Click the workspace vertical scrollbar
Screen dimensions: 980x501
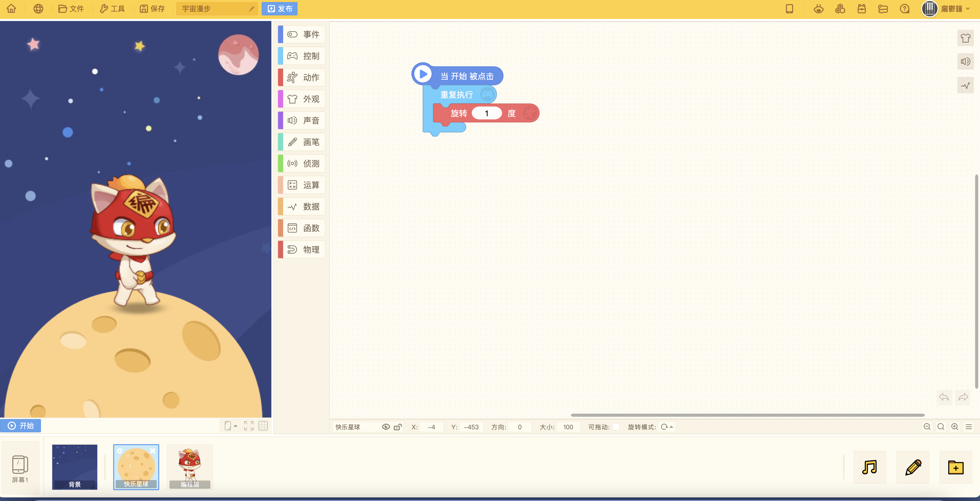tap(976, 281)
